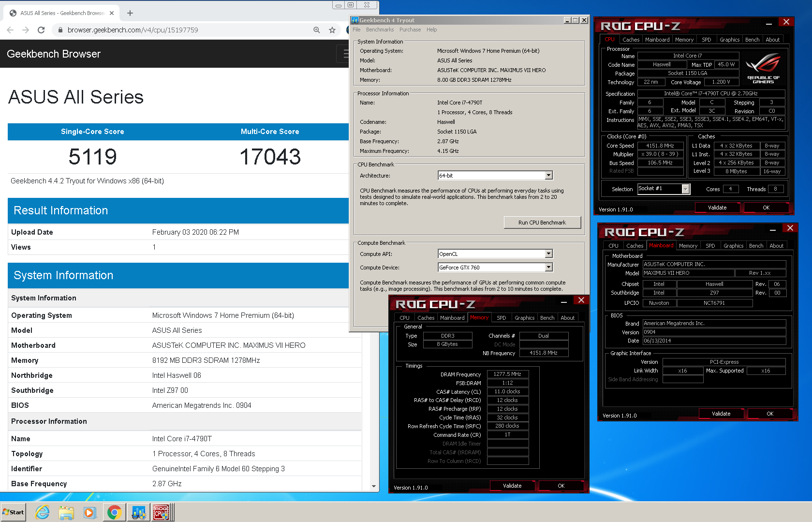Open About tab in top CPU-Z window

[772, 40]
